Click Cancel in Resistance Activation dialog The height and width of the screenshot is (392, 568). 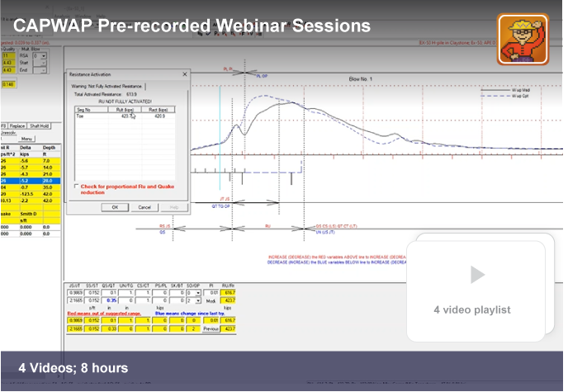pyautogui.click(x=144, y=207)
